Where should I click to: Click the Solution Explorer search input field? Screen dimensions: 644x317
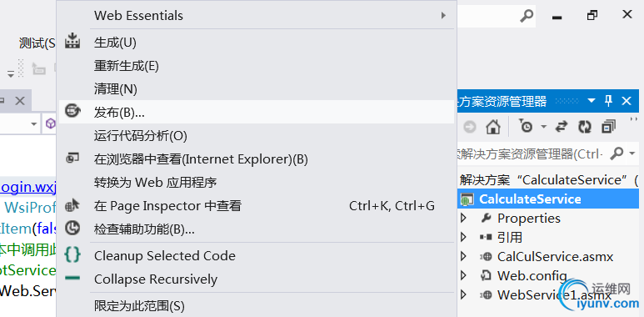[531, 154]
